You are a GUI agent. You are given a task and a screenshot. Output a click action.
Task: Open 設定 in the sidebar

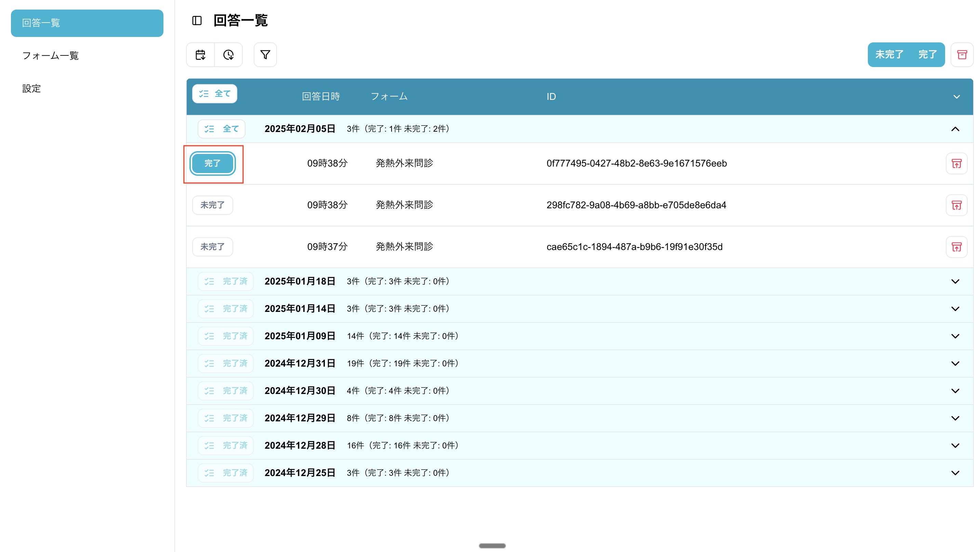(x=31, y=89)
